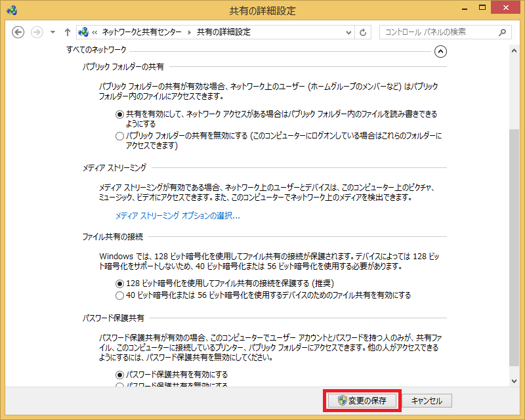The height and width of the screenshot is (420, 525).
Task: Open the window system menu icon in title bar
Action: [12, 10]
